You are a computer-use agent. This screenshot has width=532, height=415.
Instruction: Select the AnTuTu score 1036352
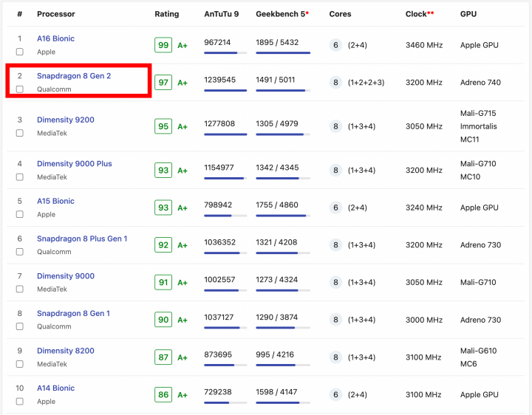pos(219,242)
